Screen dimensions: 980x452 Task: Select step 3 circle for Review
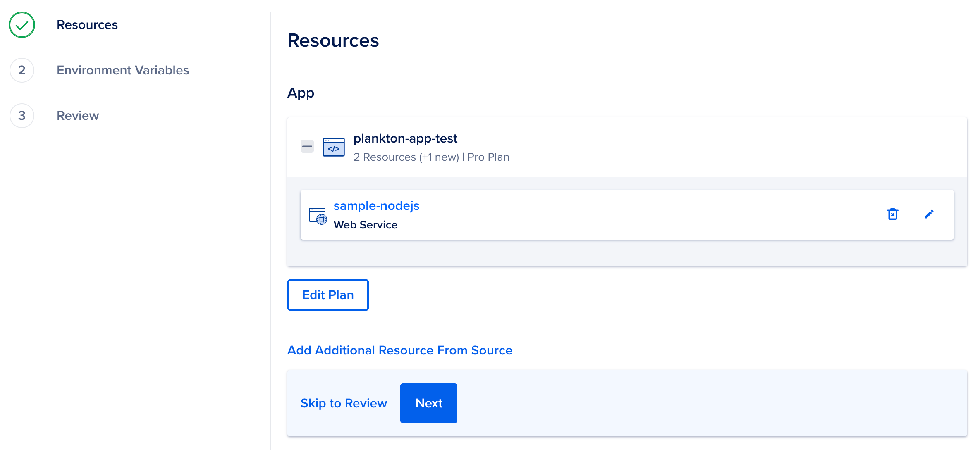[22, 116]
